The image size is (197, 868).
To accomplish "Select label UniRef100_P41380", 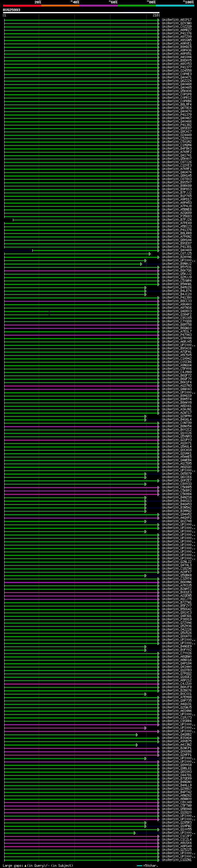I will (176, 297).
